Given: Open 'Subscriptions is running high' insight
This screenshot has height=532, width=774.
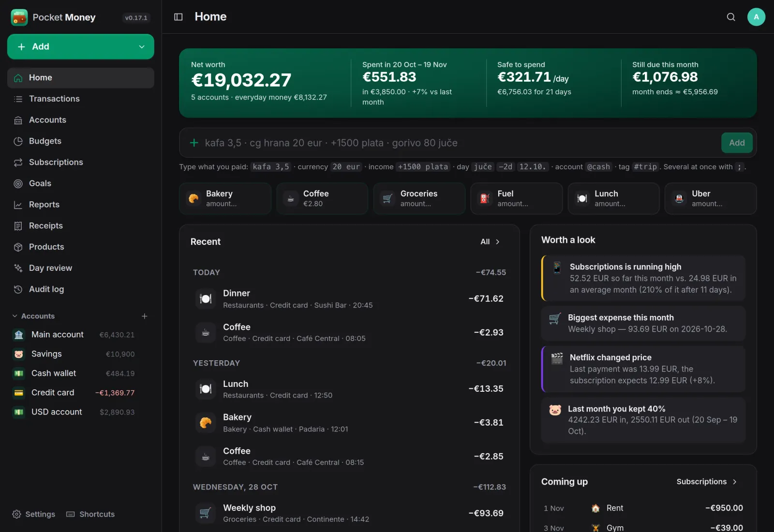Looking at the screenshot, I should (643, 278).
